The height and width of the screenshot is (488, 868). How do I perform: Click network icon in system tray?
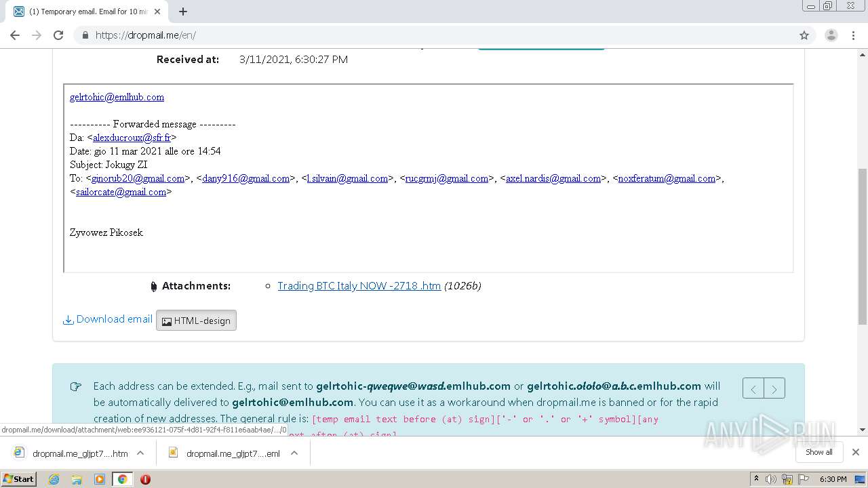pos(787,479)
